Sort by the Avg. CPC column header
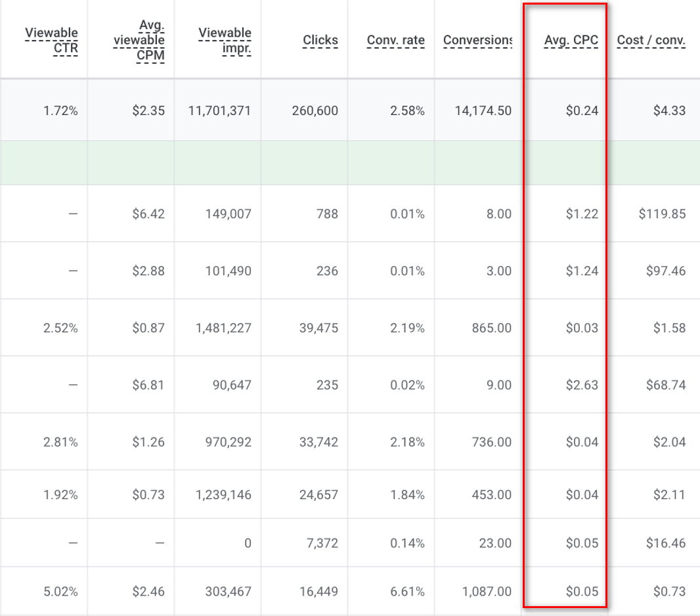 [x=571, y=40]
